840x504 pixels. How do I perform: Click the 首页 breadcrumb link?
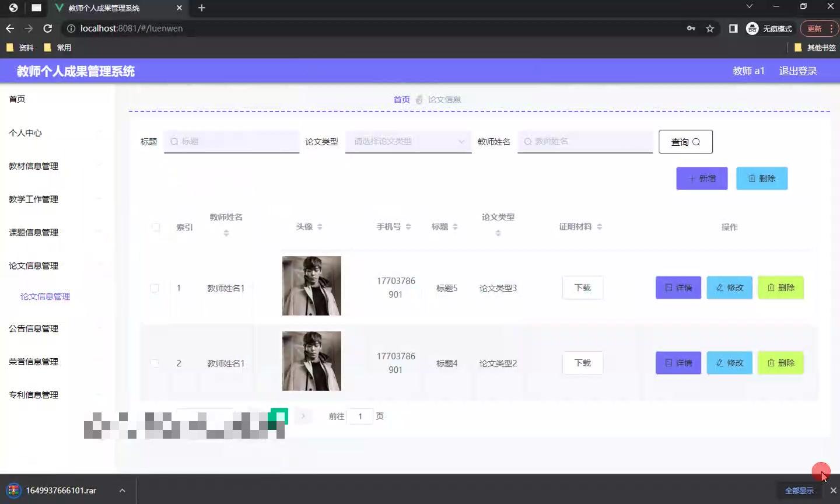coord(401,100)
